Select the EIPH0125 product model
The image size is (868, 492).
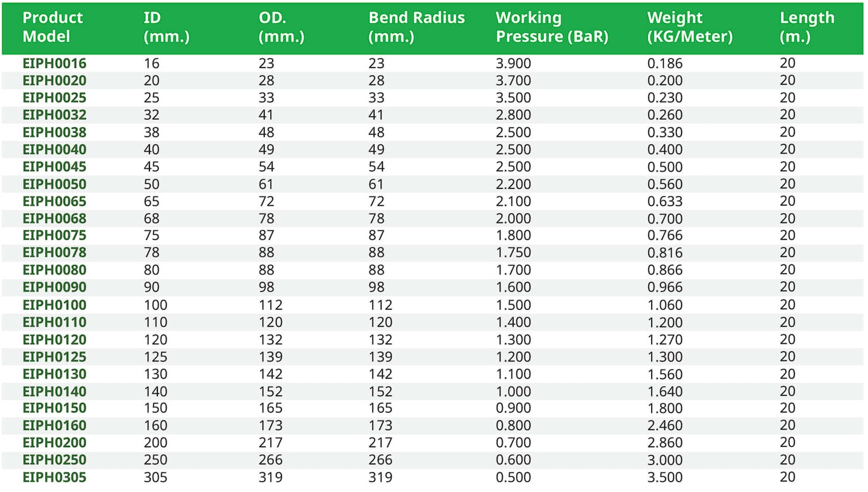pyautogui.click(x=54, y=357)
